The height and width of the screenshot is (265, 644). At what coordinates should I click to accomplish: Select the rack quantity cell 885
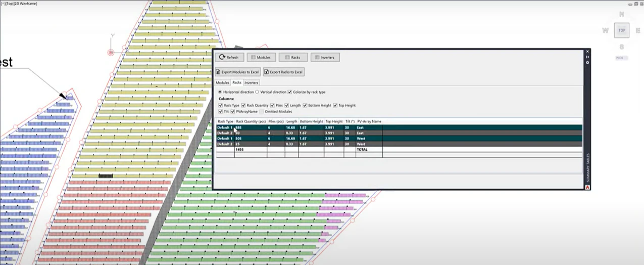coord(251,127)
